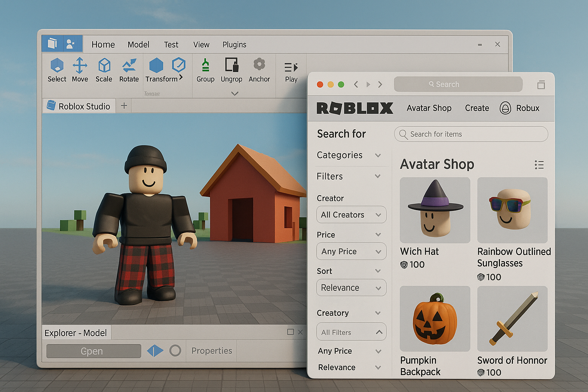Open the Relevance sort dropdown

pyautogui.click(x=351, y=288)
